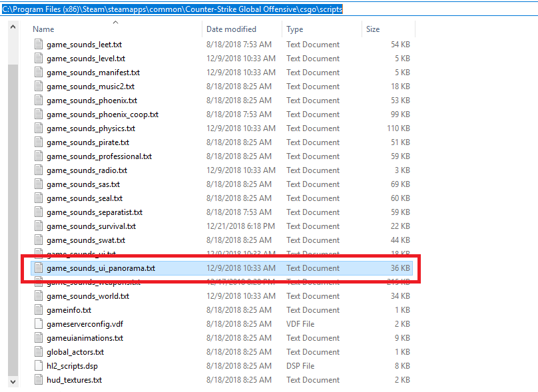Click the game_sounds_physics.txt file icon

pyautogui.click(x=39, y=128)
